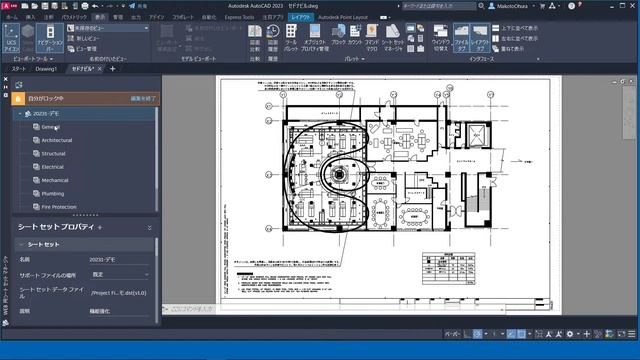Switch to the Autodesk Point Layout tab
This screenshot has height=360, width=640.
click(x=343, y=17)
